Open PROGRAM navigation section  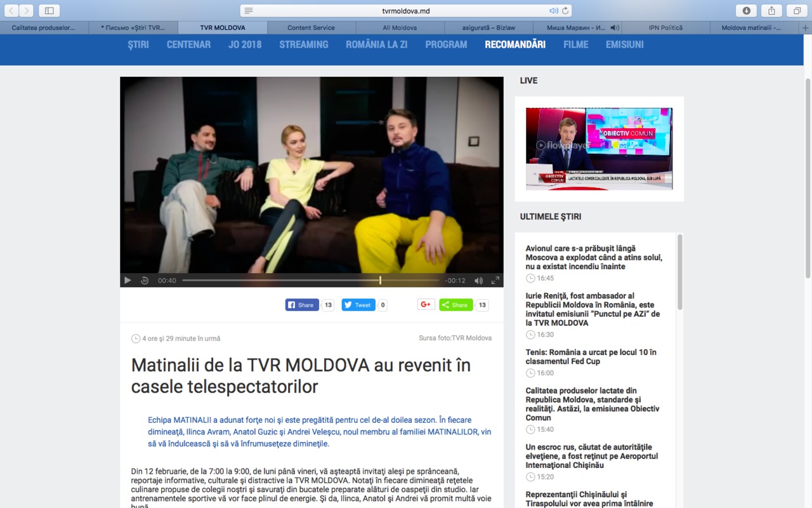tap(446, 44)
